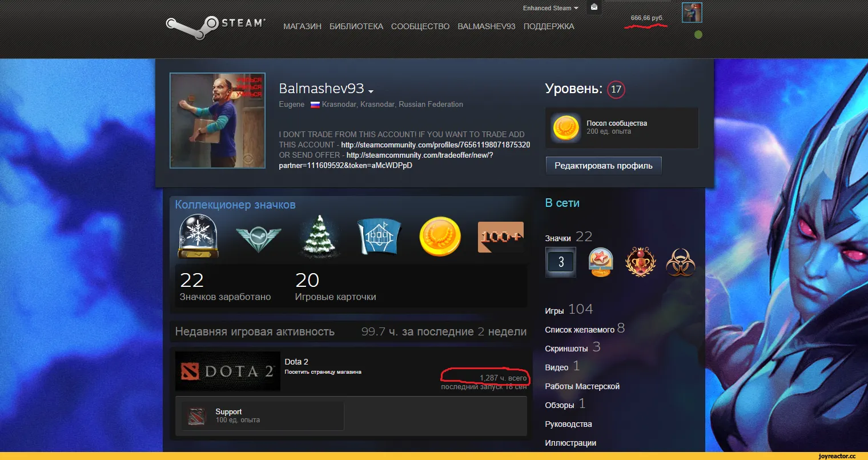Open the Видео 1 link

562,366
